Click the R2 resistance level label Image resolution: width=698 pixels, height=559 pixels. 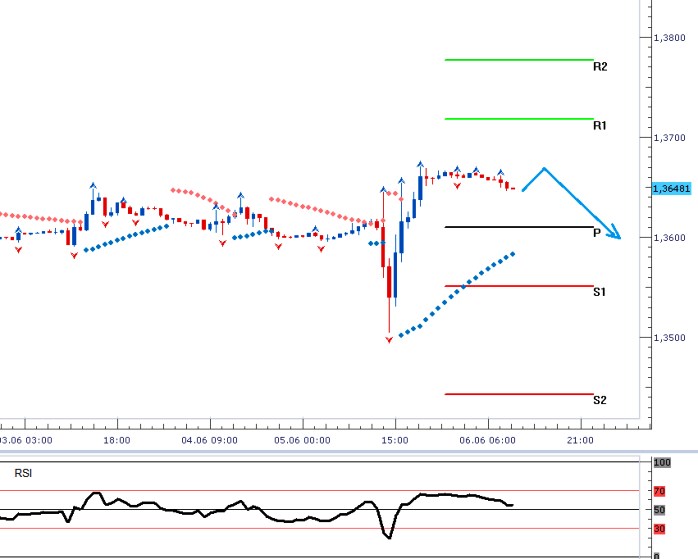600,67
